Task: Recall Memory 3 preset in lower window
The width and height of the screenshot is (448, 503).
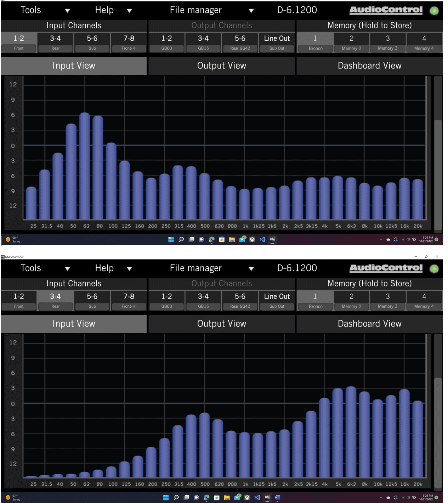Action: click(388, 301)
